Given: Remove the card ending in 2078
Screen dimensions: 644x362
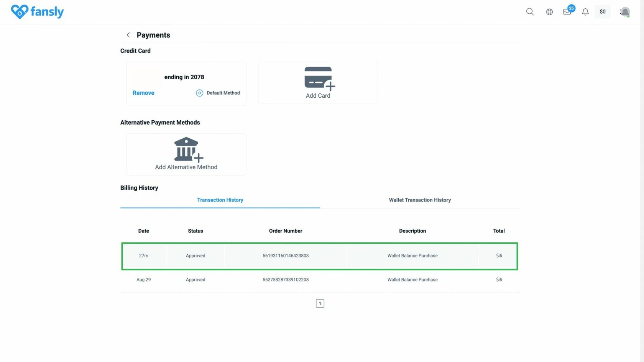Looking at the screenshot, I should coord(143,93).
